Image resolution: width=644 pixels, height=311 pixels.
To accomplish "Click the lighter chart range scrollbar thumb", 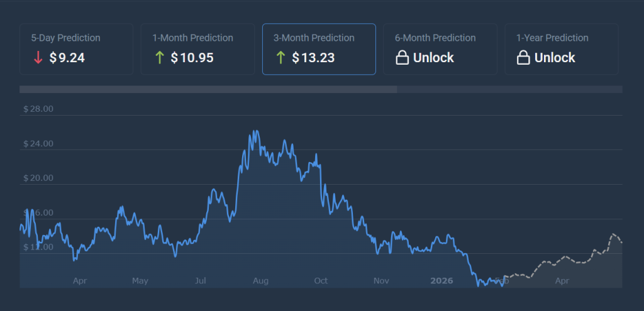I will click(208, 89).
